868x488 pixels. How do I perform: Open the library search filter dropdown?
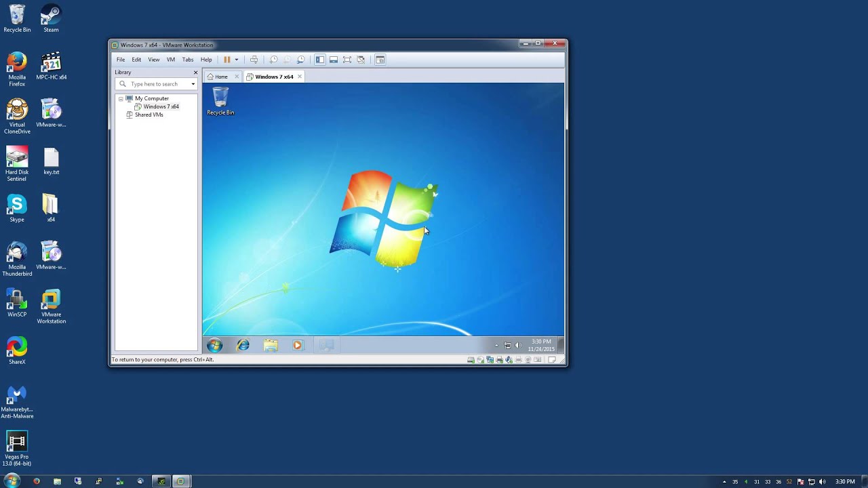click(193, 84)
